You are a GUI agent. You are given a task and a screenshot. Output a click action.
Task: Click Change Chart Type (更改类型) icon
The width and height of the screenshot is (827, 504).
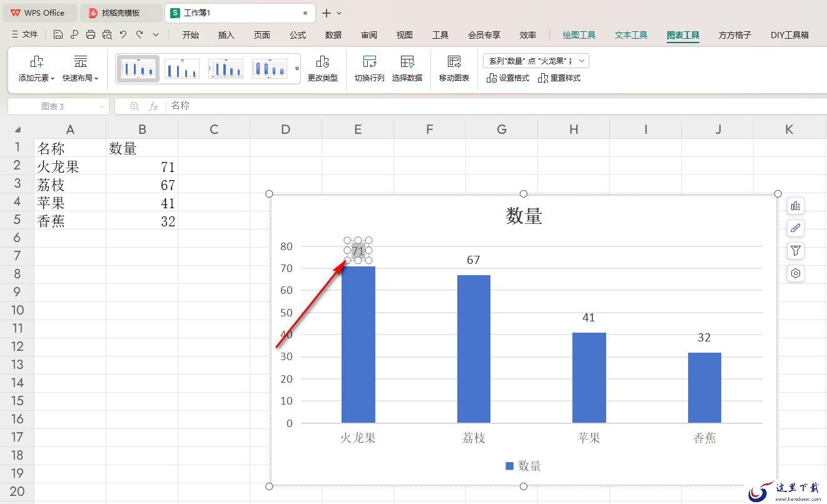pyautogui.click(x=323, y=61)
